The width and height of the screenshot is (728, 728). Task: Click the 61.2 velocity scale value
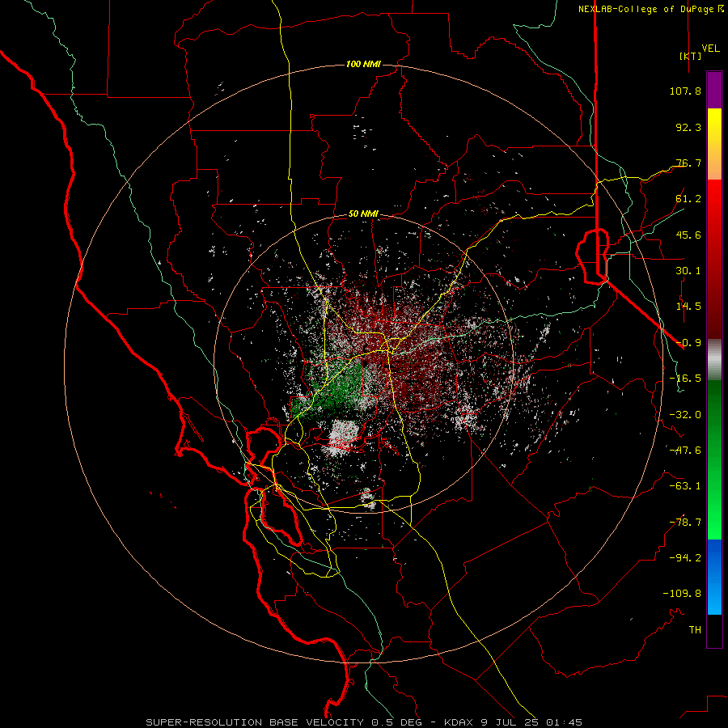point(688,199)
